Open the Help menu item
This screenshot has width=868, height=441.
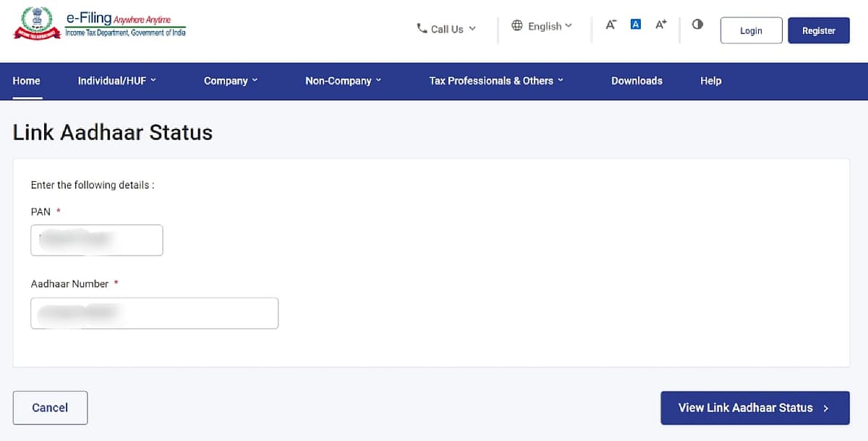pyautogui.click(x=710, y=81)
